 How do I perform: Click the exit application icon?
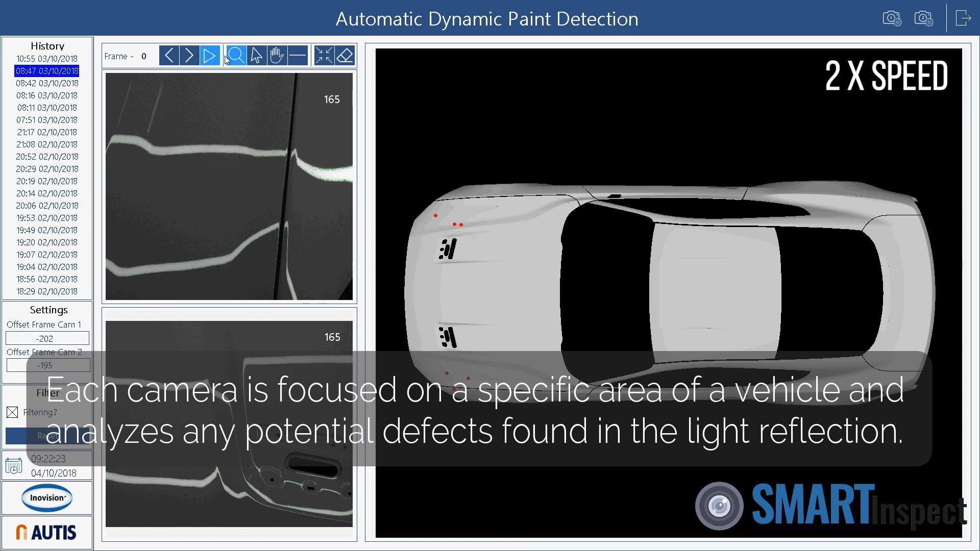click(964, 18)
